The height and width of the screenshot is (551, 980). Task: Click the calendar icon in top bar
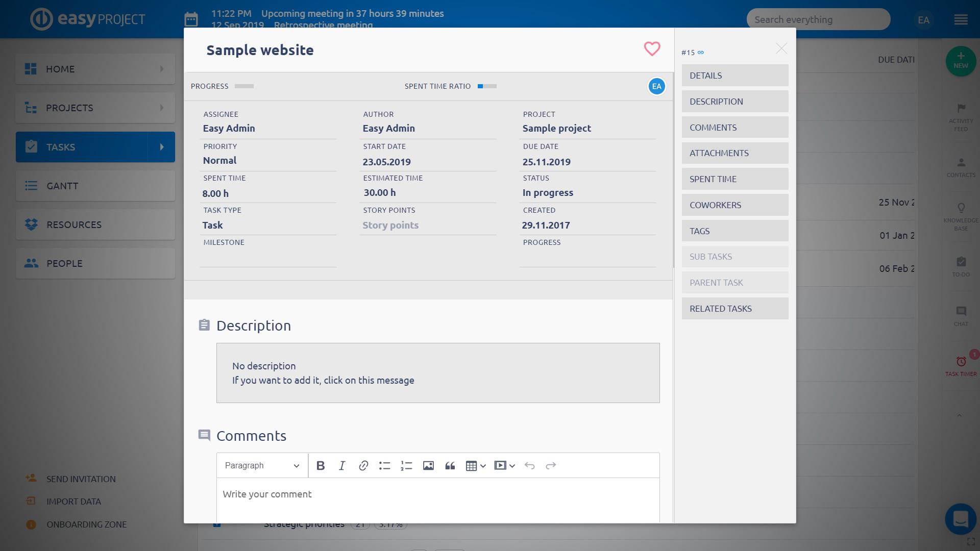pyautogui.click(x=191, y=19)
